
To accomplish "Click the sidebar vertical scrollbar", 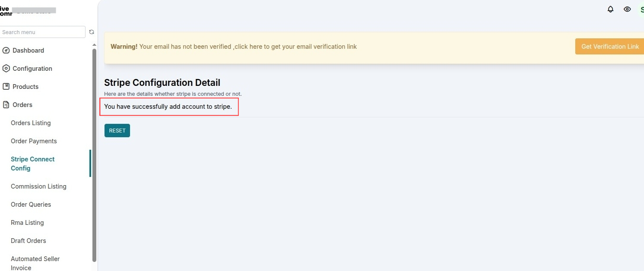I will pyautogui.click(x=95, y=155).
